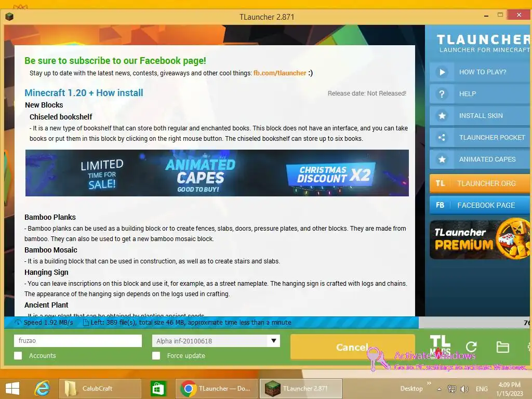Click the TL icon on TLauncher.org button
The width and height of the screenshot is (532, 399).
click(x=440, y=183)
